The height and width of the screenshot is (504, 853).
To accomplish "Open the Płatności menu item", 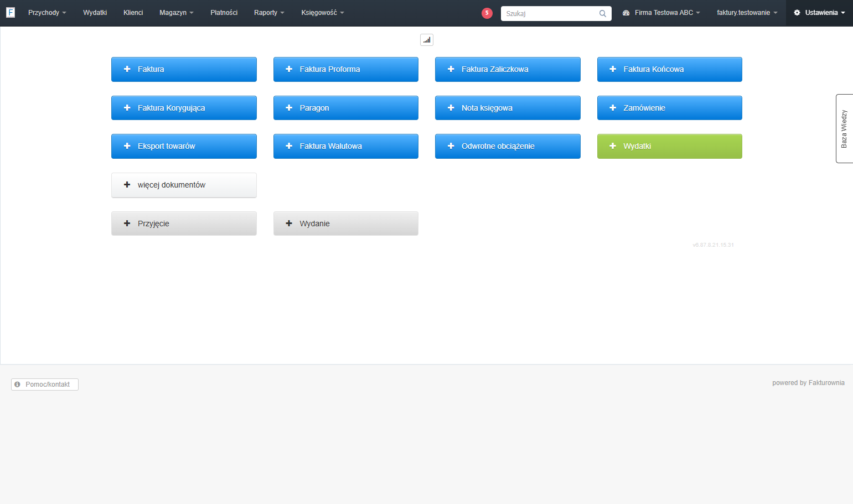I will [x=224, y=13].
